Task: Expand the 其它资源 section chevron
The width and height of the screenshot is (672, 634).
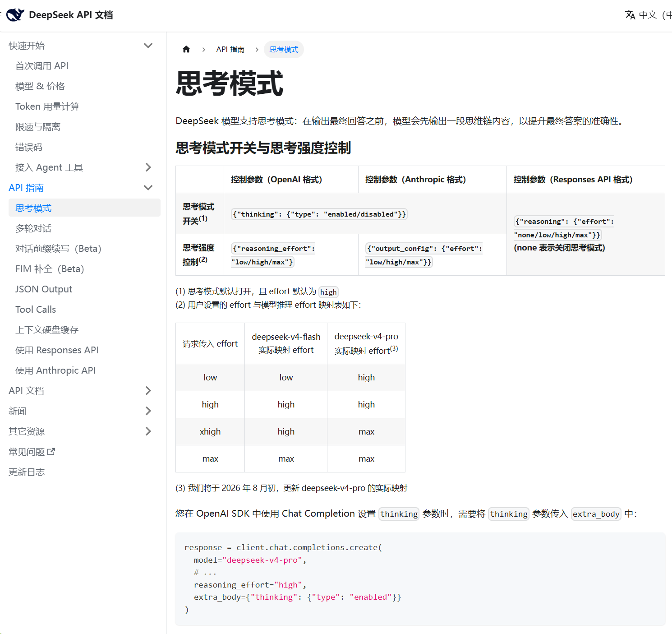Action: point(148,431)
